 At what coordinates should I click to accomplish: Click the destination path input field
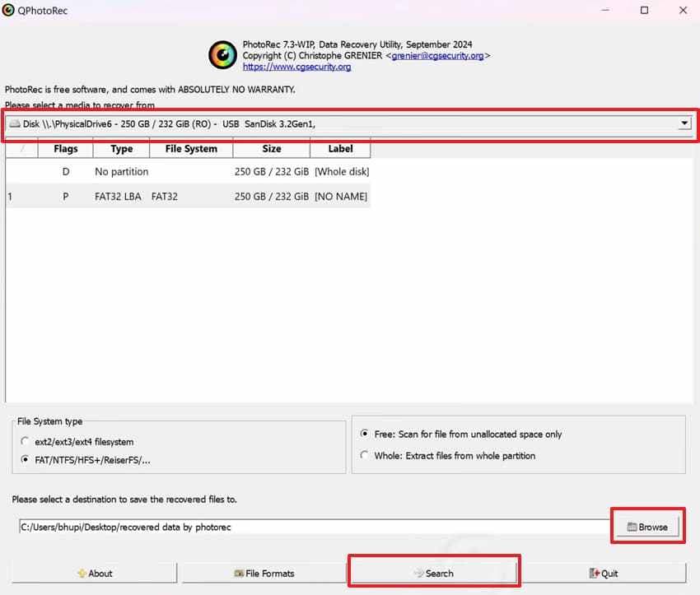tap(315, 527)
